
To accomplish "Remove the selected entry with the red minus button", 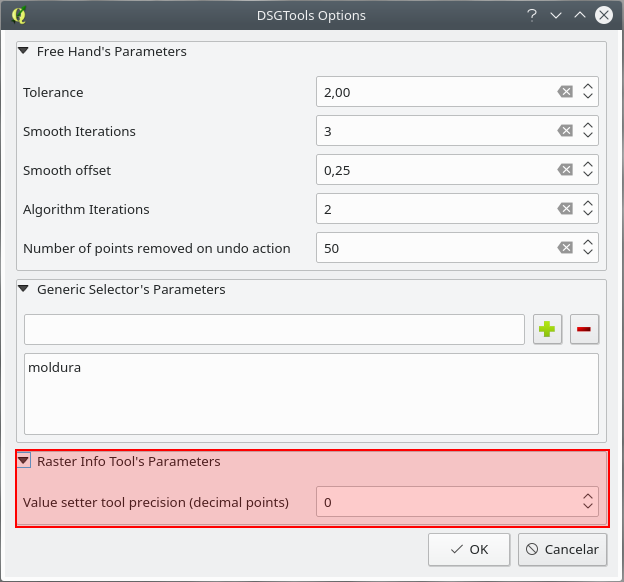I will pyautogui.click(x=584, y=329).
